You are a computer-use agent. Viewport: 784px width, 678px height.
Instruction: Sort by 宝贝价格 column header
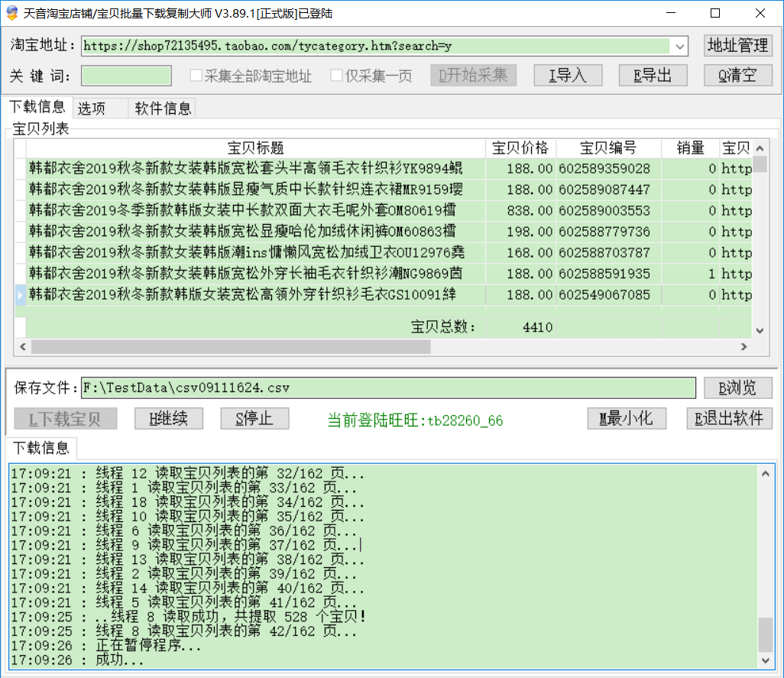[520, 148]
